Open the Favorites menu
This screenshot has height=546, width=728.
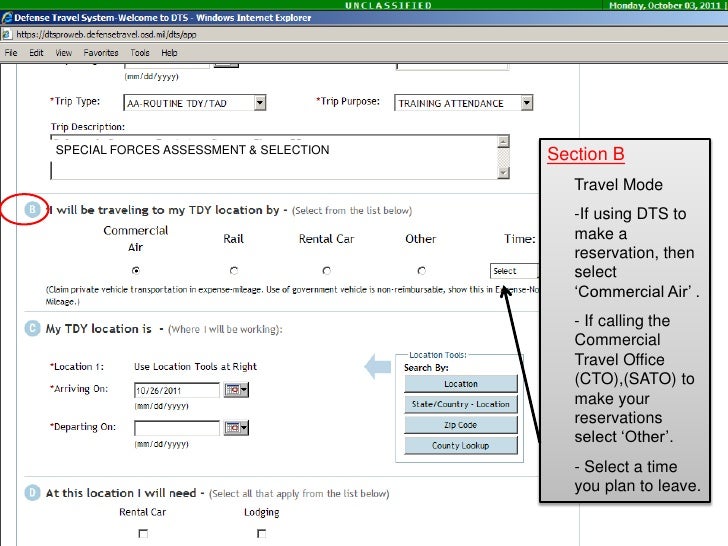(x=101, y=53)
